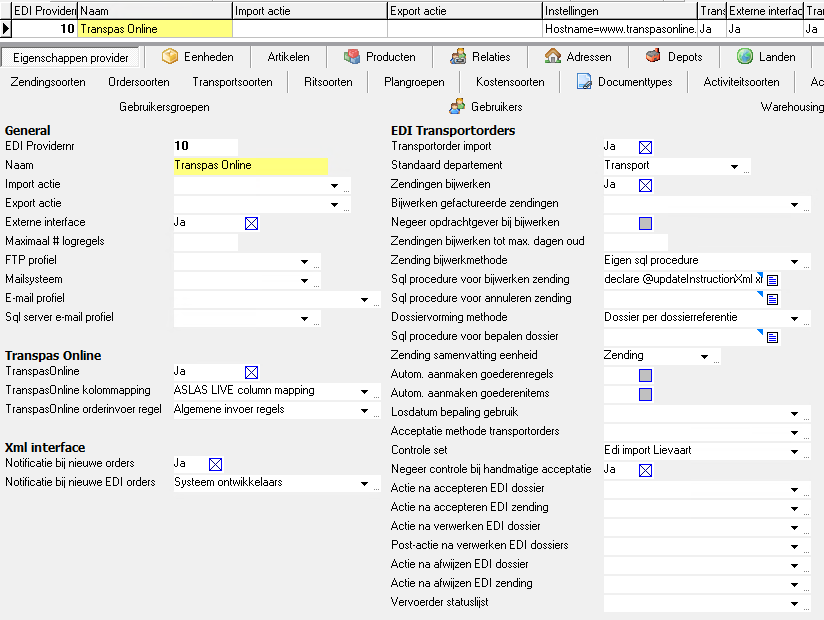This screenshot has height=620, width=824.
Task: Click the Import actie column header
Action: pos(308,10)
